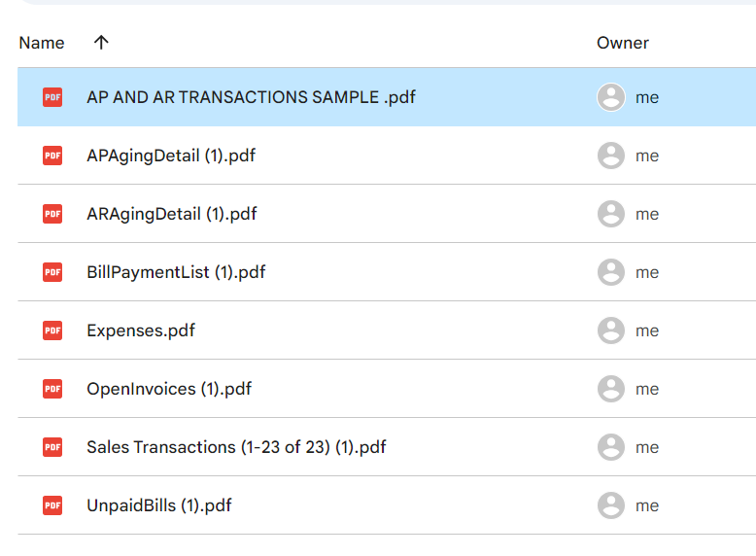Click the PDF icon beside ARAgingDetail (1).pdf
Image resolution: width=756 pixels, height=556 pixels.
point(52,214)
